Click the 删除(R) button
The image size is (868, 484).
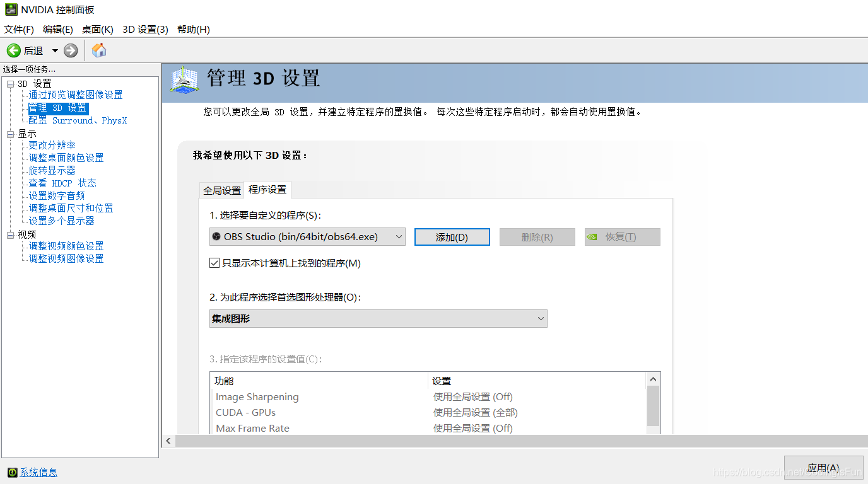coord(537,237)
